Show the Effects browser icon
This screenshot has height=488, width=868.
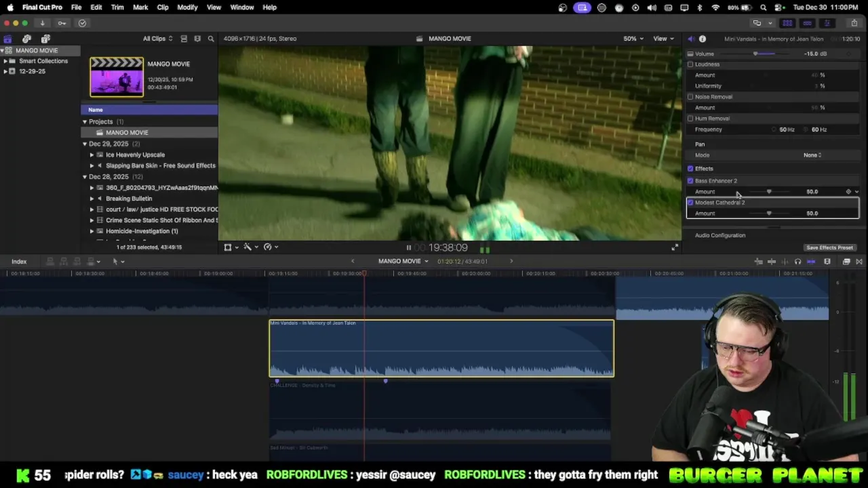[846, 262]
